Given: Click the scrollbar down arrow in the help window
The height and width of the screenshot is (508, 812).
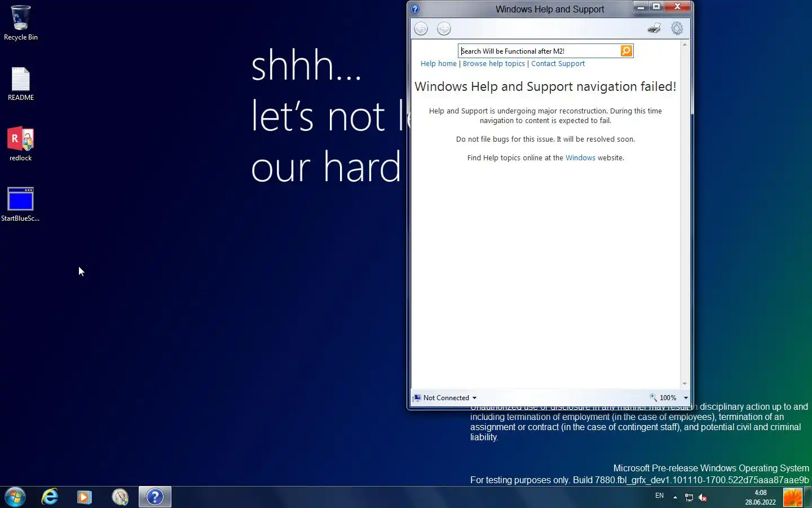Looking at the screenshot, I should pos(685,384).
